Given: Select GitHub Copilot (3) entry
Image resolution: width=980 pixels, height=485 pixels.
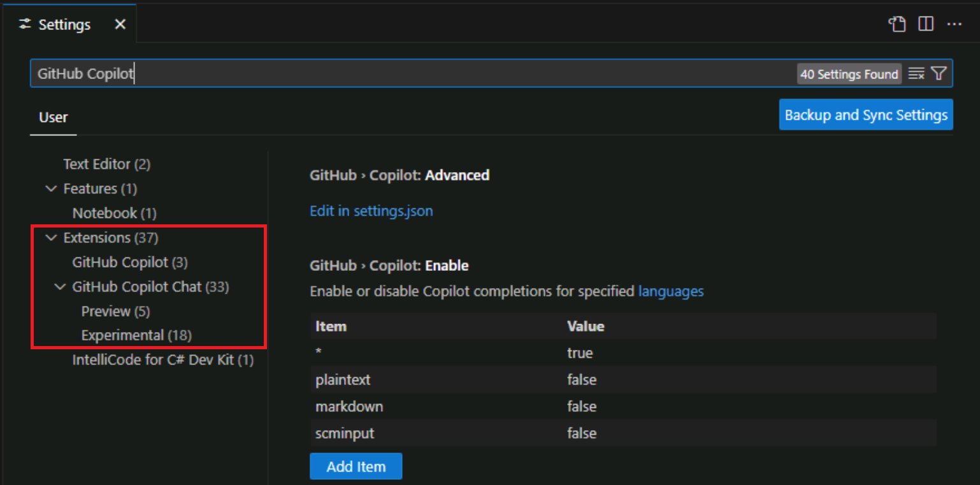Looking at the screenshot, I should point(130,262).
